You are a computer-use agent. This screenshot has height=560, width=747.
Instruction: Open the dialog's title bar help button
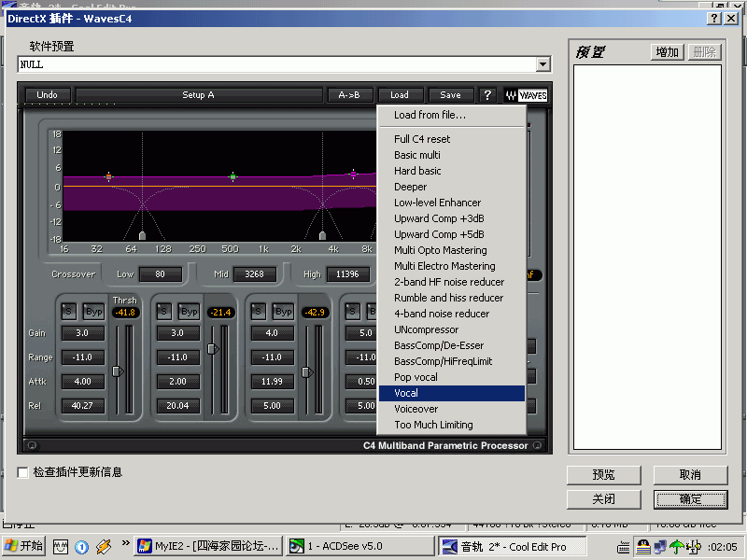(x=714, y=18)
